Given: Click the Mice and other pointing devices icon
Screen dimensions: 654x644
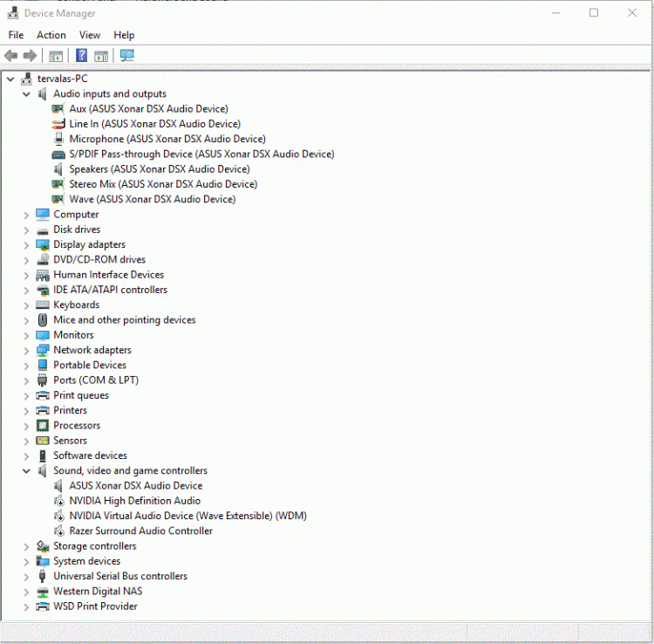Looking at the screenshot, I should click(43, 320).
